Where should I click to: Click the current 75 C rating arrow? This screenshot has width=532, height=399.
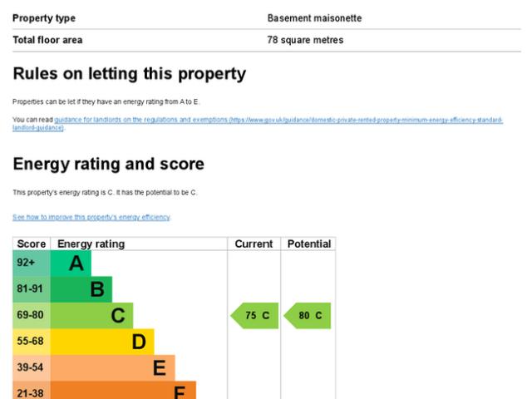(x=255, y=316)
